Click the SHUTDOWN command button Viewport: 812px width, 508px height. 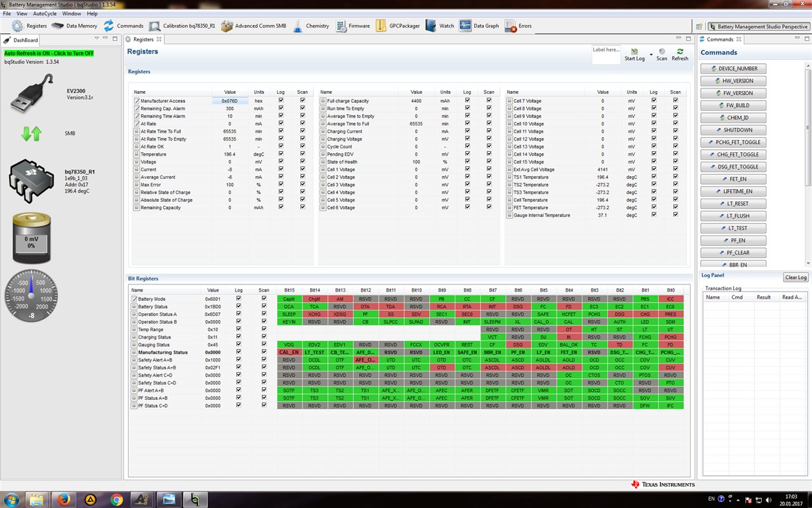coord(733,130)
